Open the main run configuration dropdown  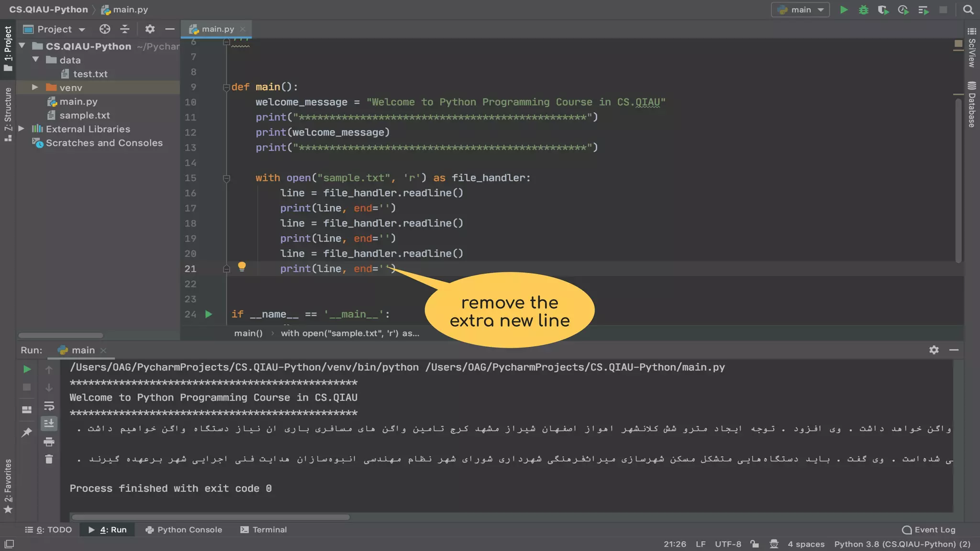[800, 10]
